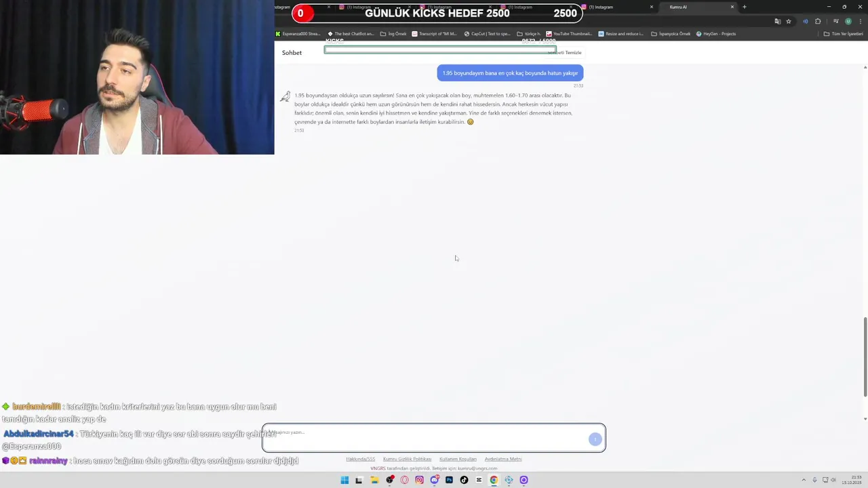This screenshot has width=868, height=488.
Task: Open CapCut from the taskbar
Action: (x=479, y=480)
